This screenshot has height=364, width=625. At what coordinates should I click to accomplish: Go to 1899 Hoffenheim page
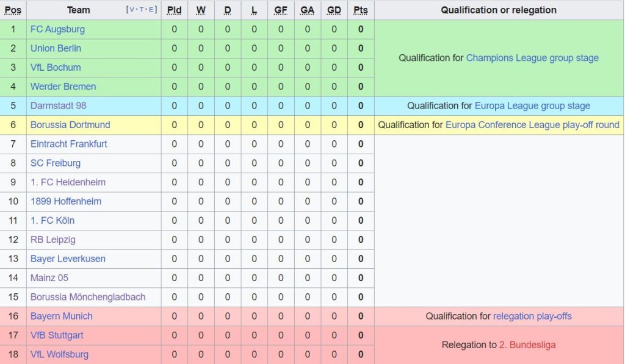(x=66, y=201)
